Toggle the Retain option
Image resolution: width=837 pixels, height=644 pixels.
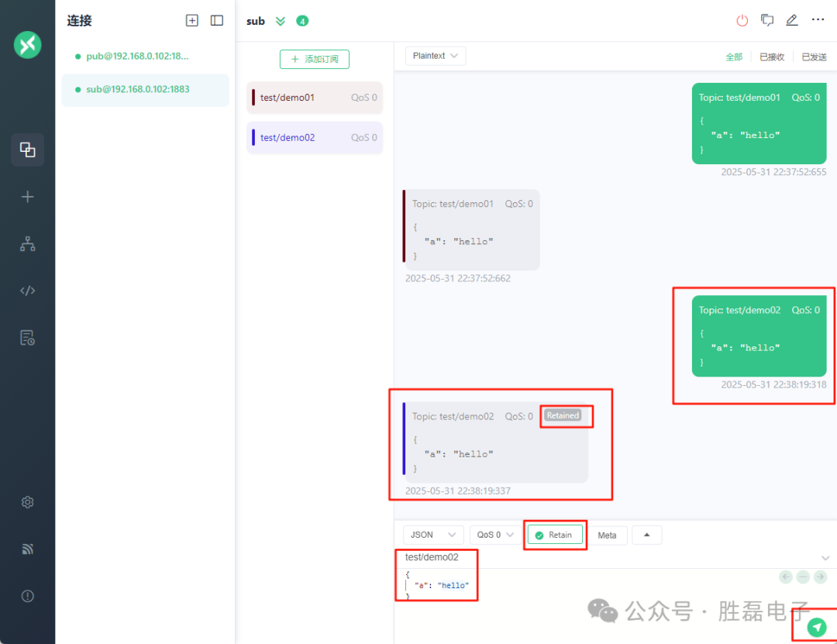(x=555, y=535)
